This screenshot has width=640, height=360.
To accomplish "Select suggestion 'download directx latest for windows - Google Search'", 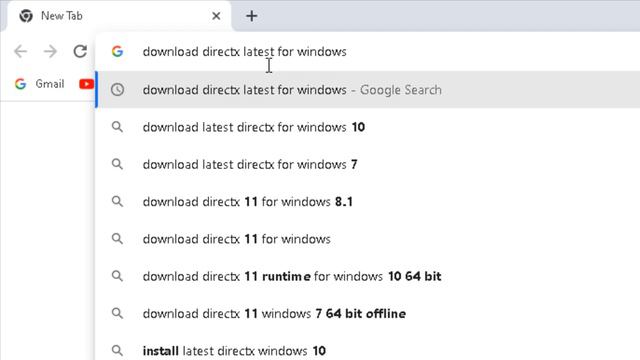I will point(368,89).
